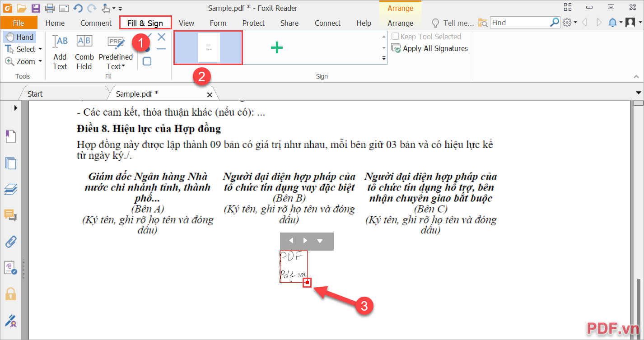The height and width of the screenshot is (340, 644).
Task: Expand the Select tool dropdown arrow
Action: 40,49
